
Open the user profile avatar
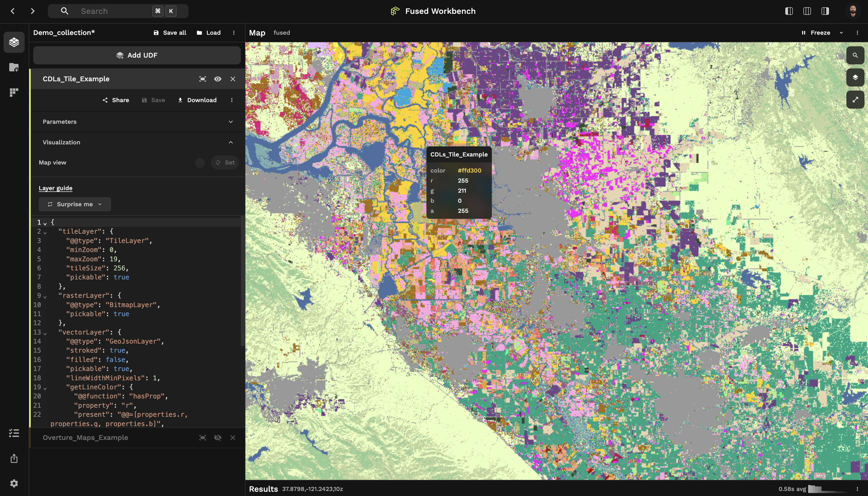pos(853,11)
